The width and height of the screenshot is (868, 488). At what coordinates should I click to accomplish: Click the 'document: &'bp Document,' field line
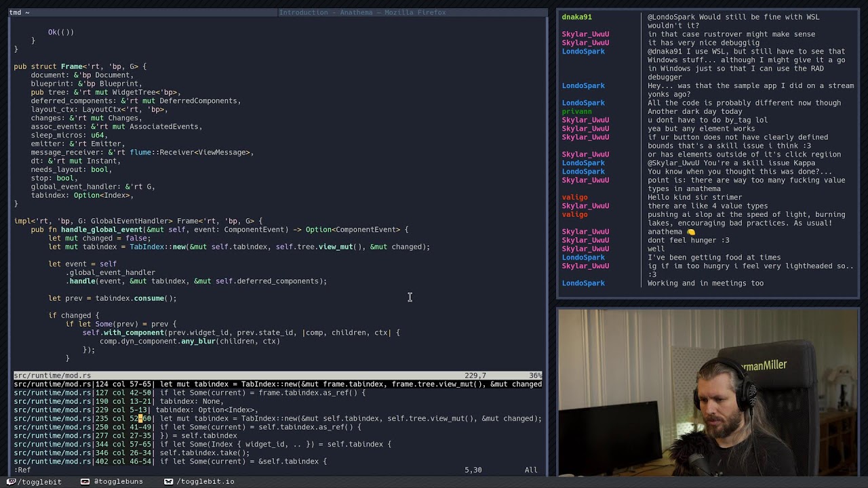[82, 75]
